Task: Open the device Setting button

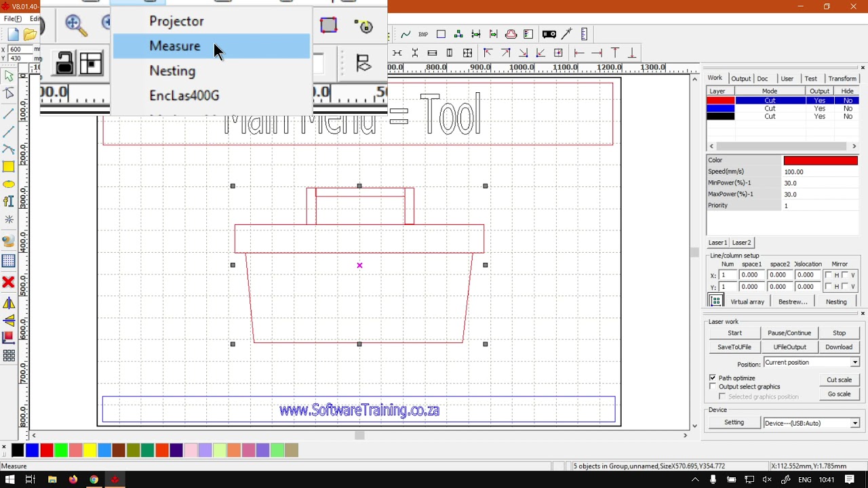Action: (x=734, y=422)
